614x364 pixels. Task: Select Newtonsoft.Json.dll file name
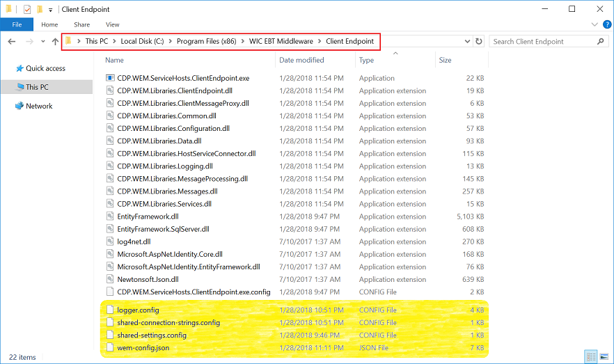click(x=148, y=279)
